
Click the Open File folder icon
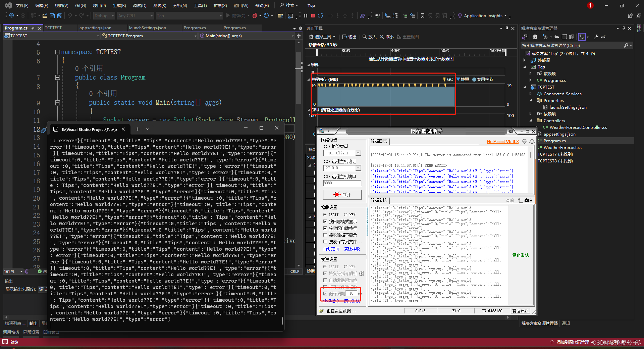tap(45, 16)
